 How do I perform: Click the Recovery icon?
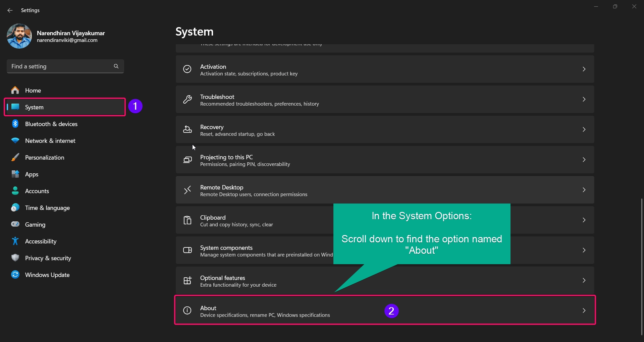point(187,129)
